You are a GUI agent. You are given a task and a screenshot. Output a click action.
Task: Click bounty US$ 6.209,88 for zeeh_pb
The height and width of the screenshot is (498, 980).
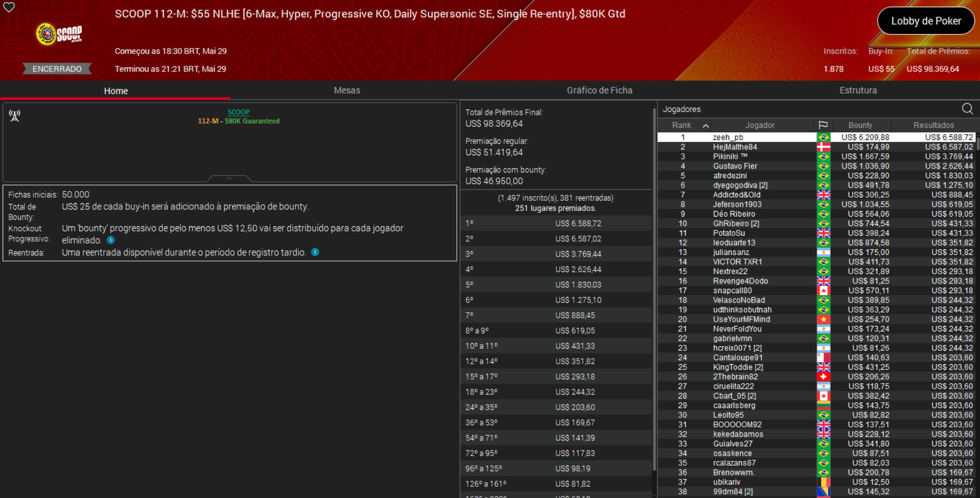point(865,137)
